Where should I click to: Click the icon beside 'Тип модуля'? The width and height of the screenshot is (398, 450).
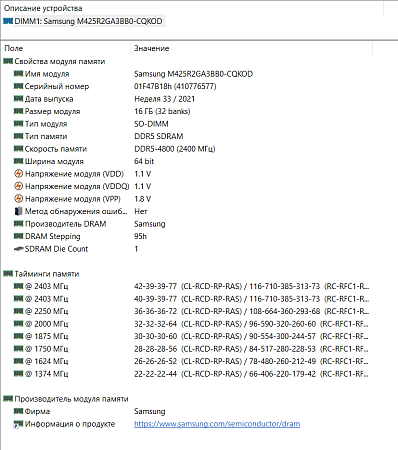point(18,124)
